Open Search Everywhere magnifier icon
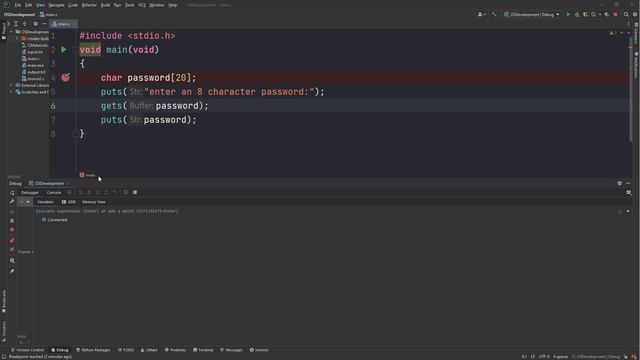 click(626, 15)
